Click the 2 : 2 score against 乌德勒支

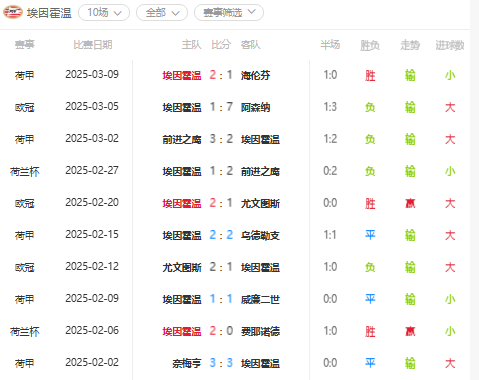click(x=221, y=235)
